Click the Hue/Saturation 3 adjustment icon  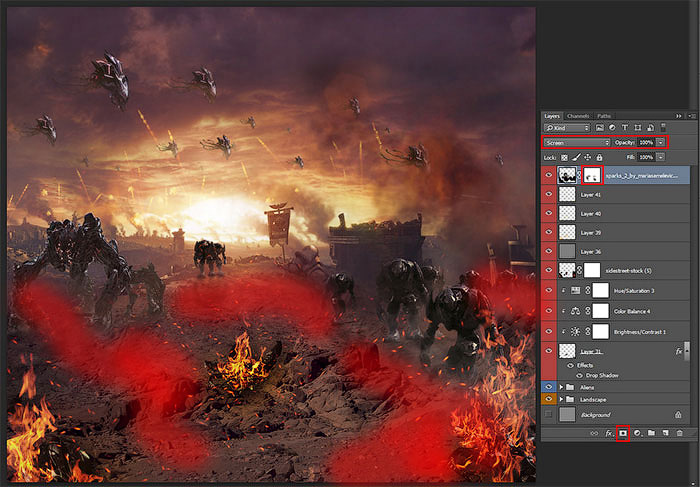tap(575, 291)
